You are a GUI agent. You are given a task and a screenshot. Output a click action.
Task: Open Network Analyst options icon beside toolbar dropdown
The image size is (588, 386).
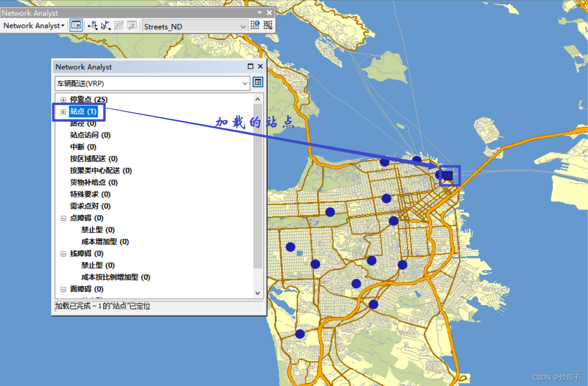pyautogui.click(x=268, y=25)
